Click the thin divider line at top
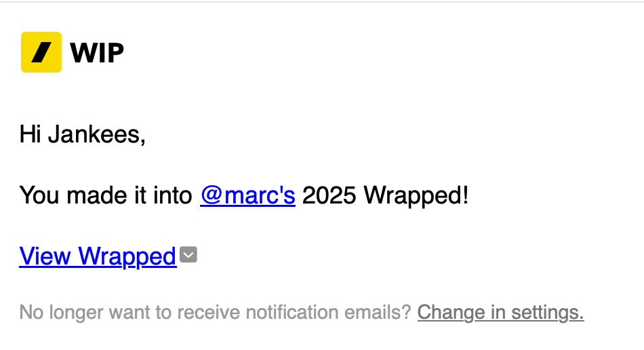This screenshot has height=350, width=644. pos(322,2)
